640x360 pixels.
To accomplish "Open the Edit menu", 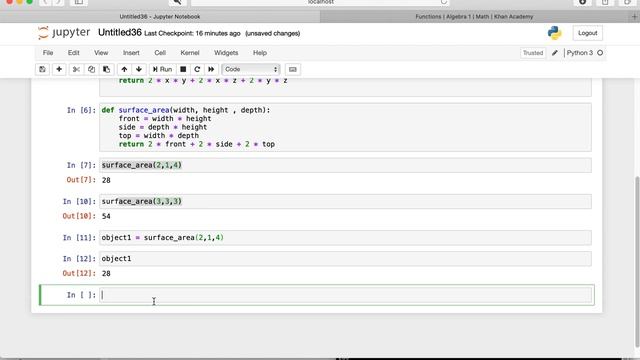I will click(73, 53).
